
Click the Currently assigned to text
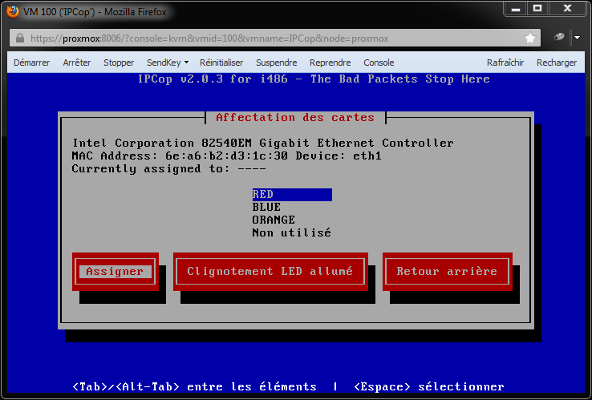pos(169,169)
